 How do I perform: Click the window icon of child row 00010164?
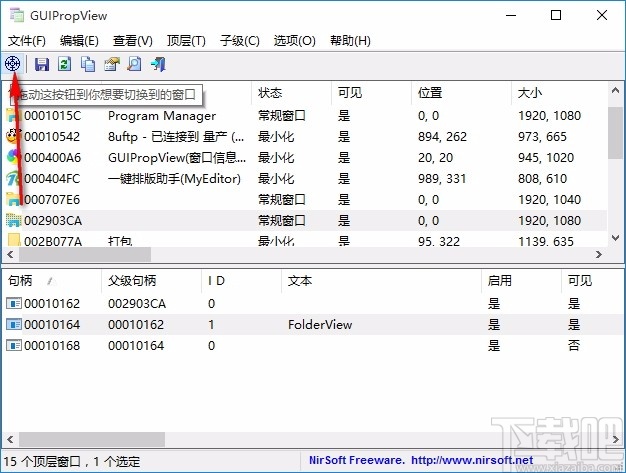tap(14, 325)
